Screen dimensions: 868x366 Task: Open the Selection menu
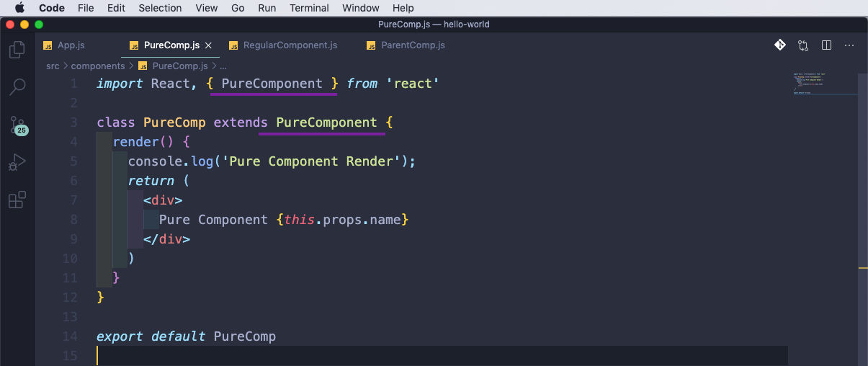point(160,8)
